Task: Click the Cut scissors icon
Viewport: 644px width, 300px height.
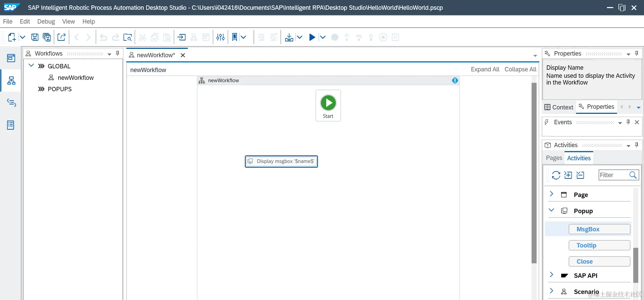Action: pos(142,37)
